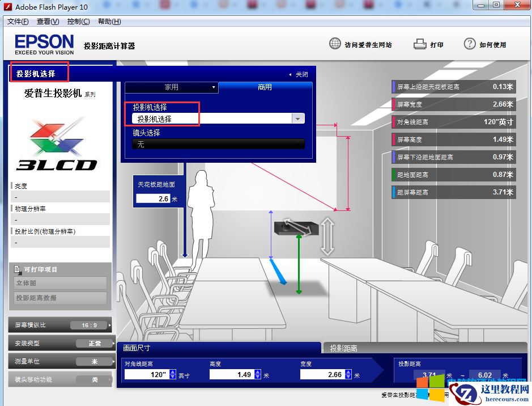The height and width of the screenshot is (406, 532).
Task: Change the 测量单位 measurement unit
Action: tap(96, 361)
